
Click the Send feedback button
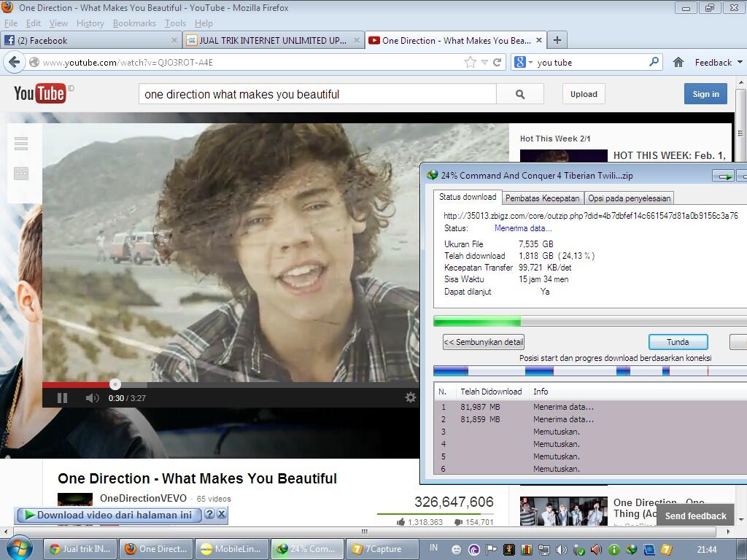pos(695,516)
